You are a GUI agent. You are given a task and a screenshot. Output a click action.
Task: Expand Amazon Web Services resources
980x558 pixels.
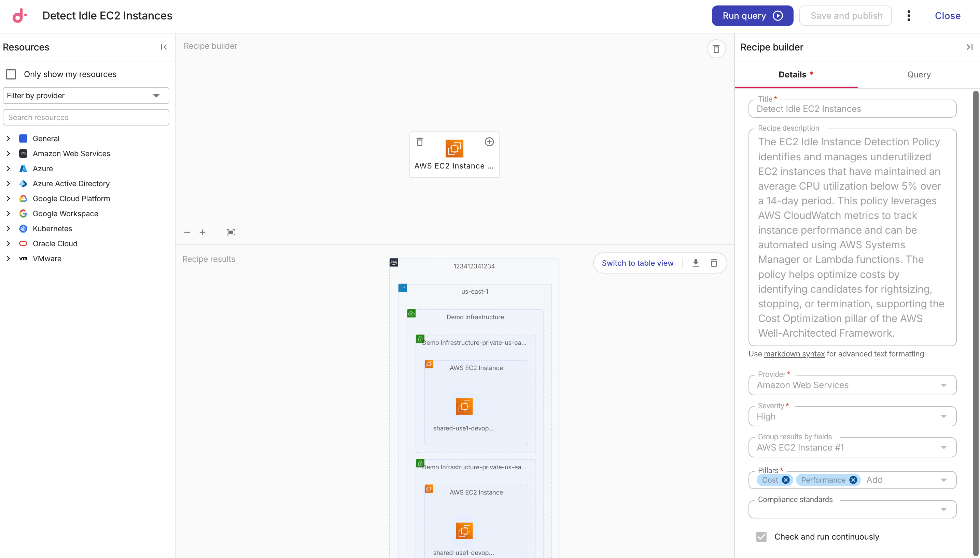click(9, 153)
